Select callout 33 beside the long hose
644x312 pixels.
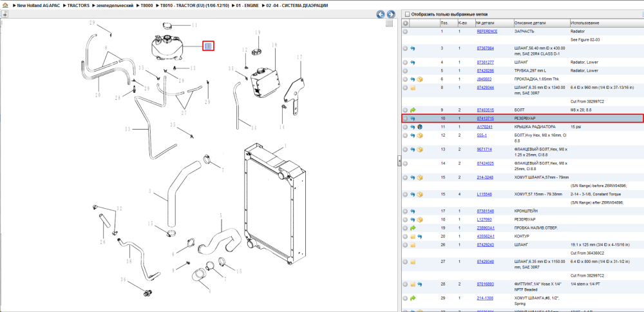128,129
